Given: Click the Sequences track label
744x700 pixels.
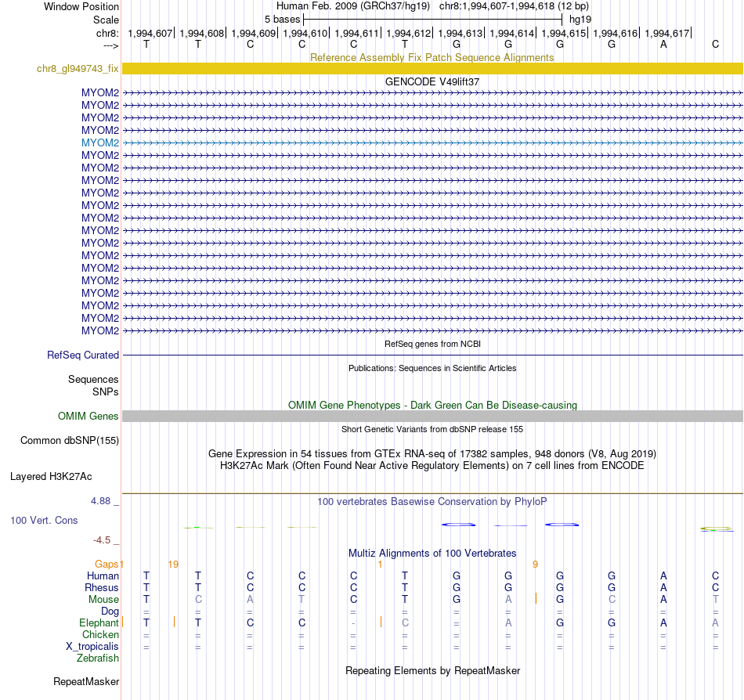Looking at the screenshot, I should click(x=93, y=379).
